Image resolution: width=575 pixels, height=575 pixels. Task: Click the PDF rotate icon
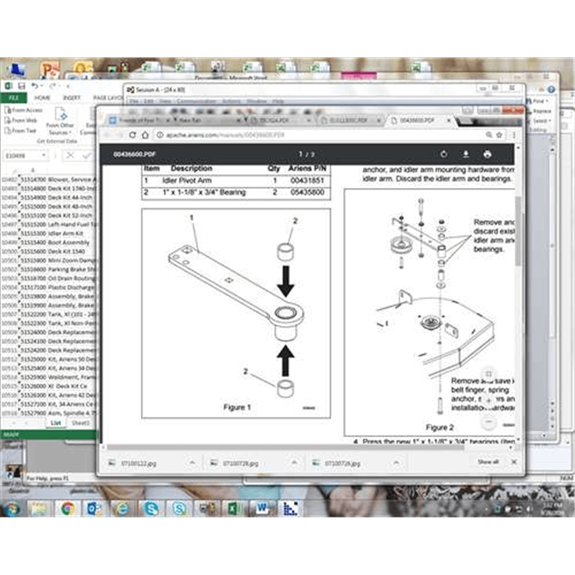pos(444,154)
